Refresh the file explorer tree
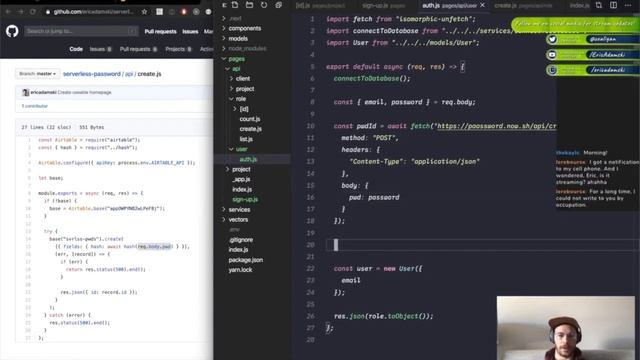The image size is (640, 360). [264, 5]
